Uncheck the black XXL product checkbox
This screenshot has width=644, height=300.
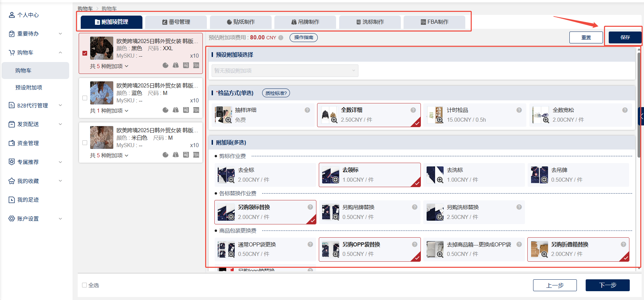[85, 53]
